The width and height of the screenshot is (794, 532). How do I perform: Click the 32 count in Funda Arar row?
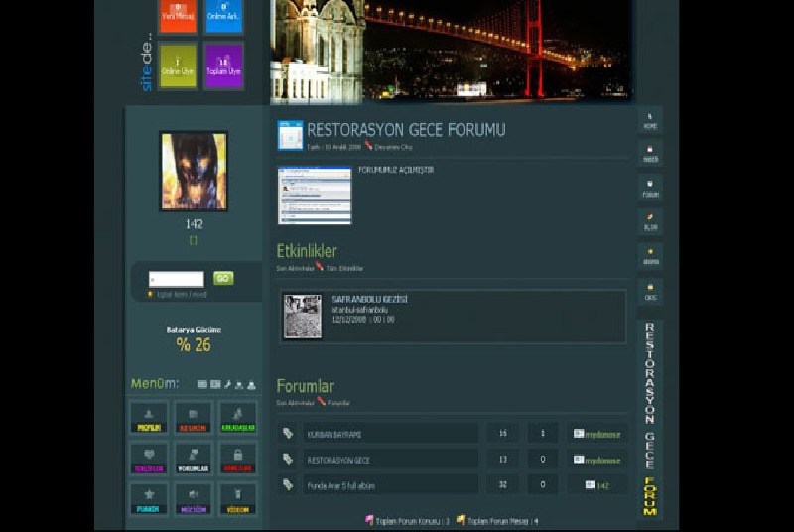point(503,485)
